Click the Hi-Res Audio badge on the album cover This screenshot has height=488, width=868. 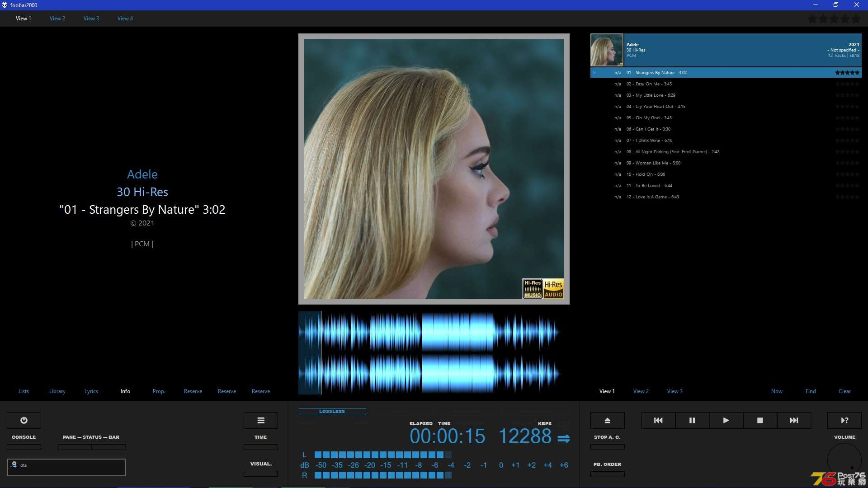coord(553,289)
